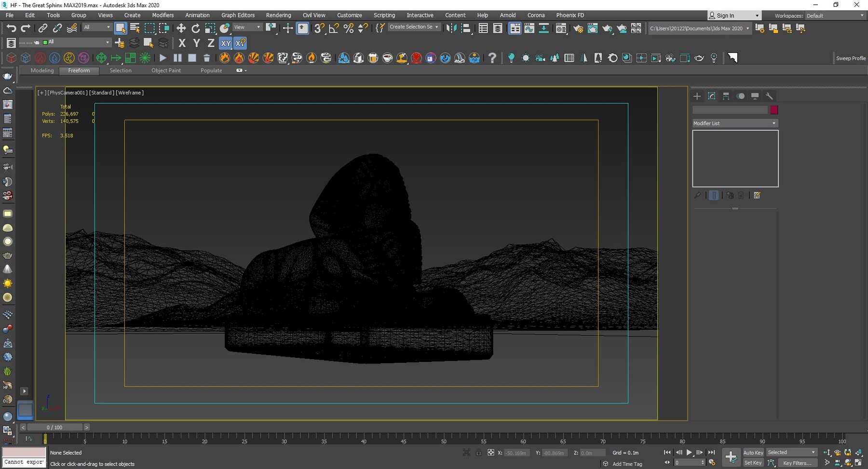Select the Move tool
This screenshot has height=469, width=868.
pos(181,28)
